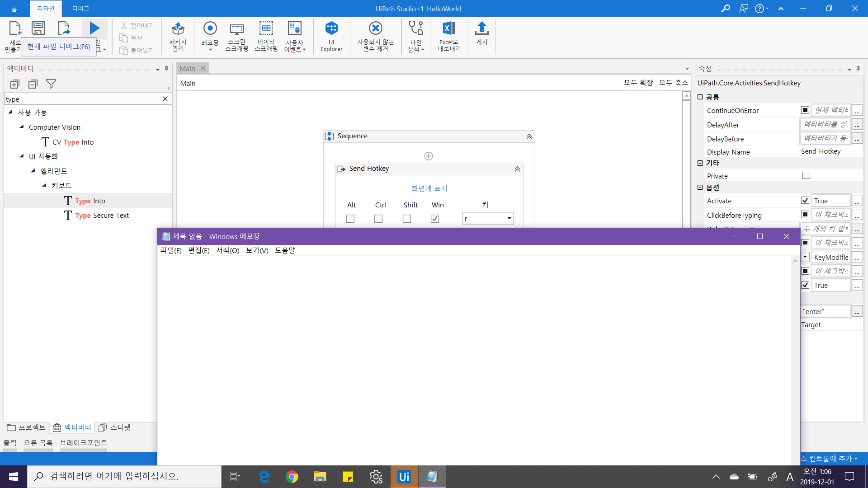Click the Excel export icon

click(x=448, y=29)
